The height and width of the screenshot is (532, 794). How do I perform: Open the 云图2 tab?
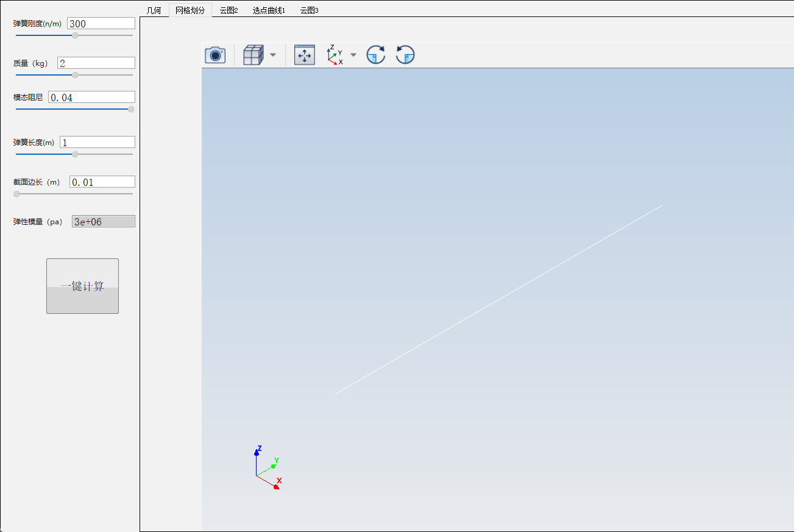coord(229,10)
